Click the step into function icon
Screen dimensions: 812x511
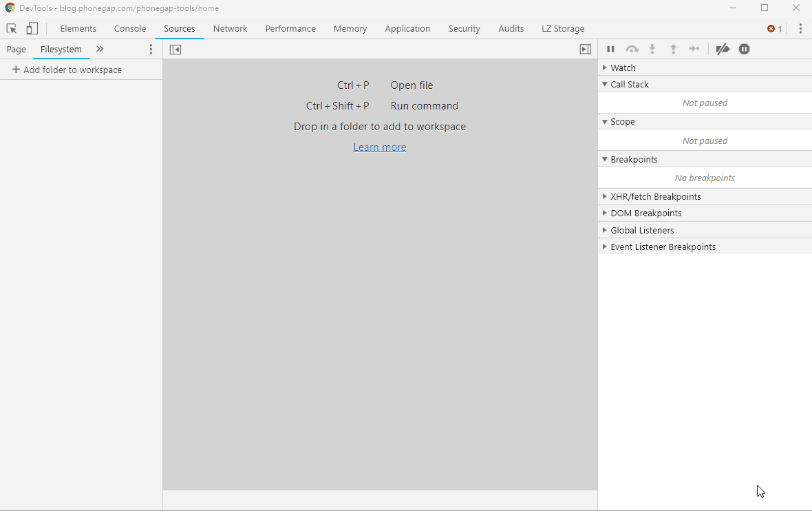(x=652, y=49)
